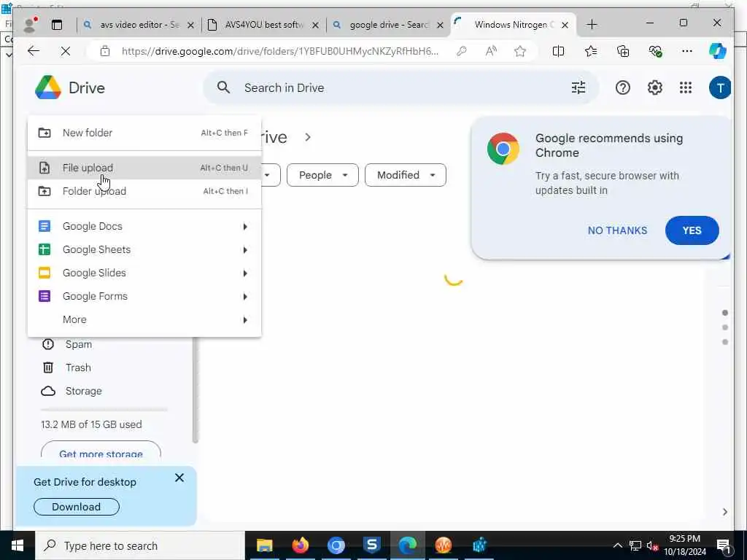View site information lock icon
The image size is (747, 560).
[x=105, y=51]
